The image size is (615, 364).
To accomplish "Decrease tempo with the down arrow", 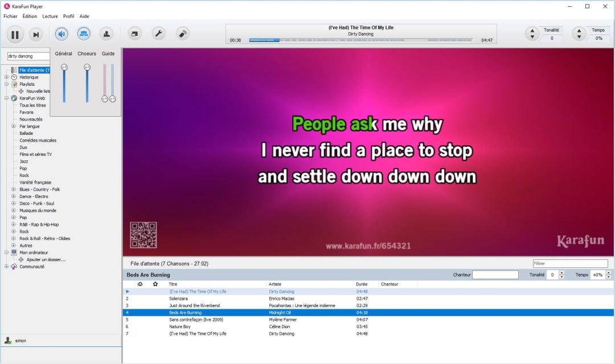I will point(579,38).
